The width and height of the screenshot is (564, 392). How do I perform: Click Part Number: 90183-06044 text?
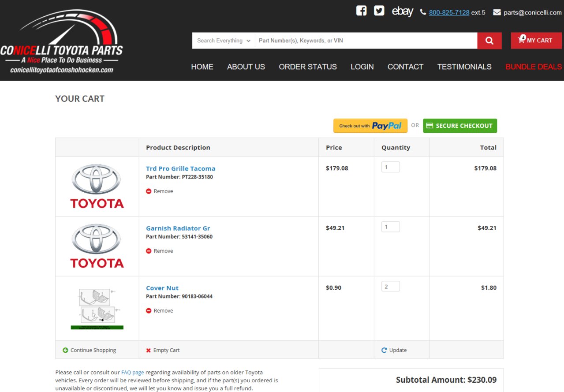point(179,296)
